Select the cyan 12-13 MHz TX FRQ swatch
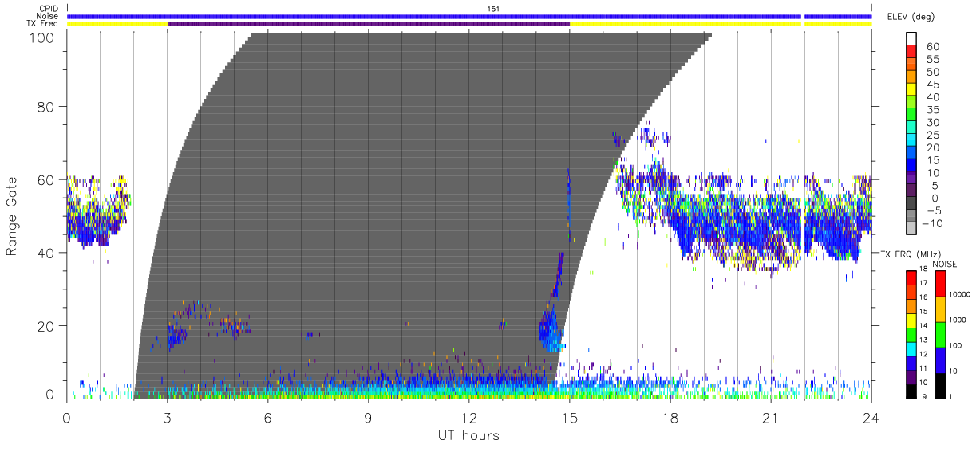The height and width of the screenshot is (452, 980). [911, 349]
